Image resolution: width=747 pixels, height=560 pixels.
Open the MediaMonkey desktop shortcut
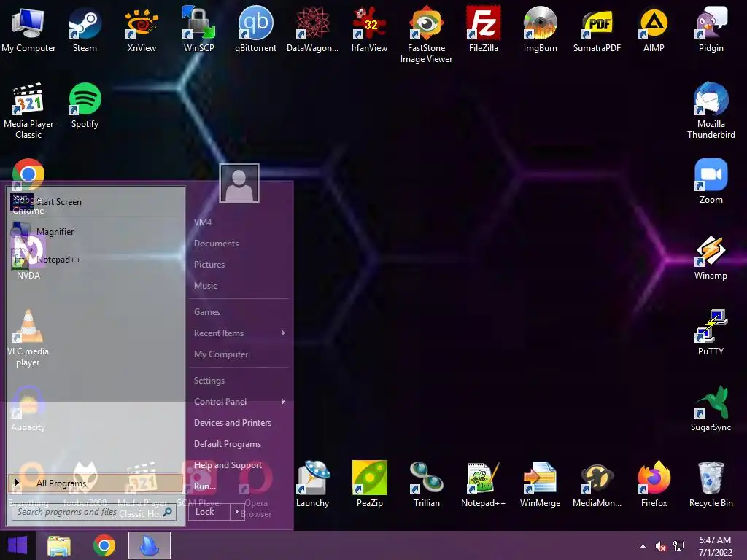coord(597,484)
